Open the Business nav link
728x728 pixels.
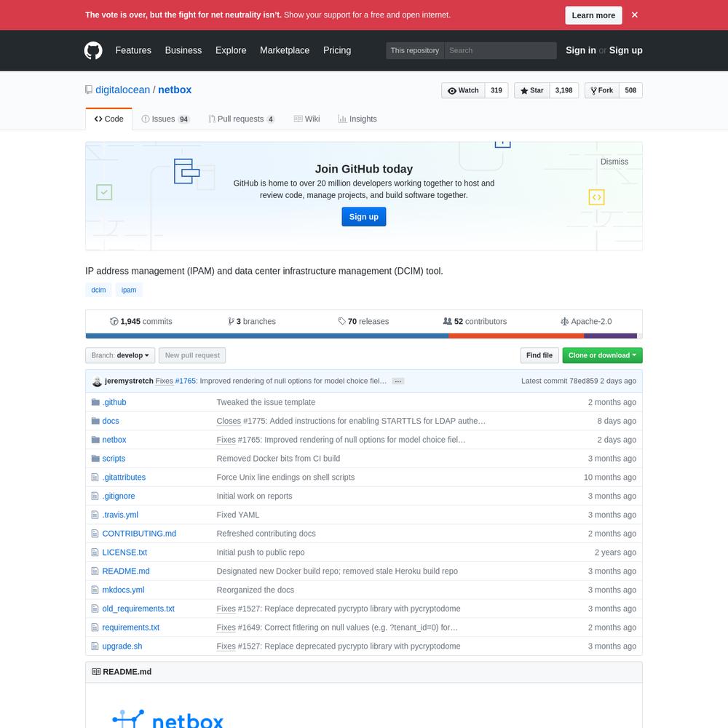pos(183,50)
